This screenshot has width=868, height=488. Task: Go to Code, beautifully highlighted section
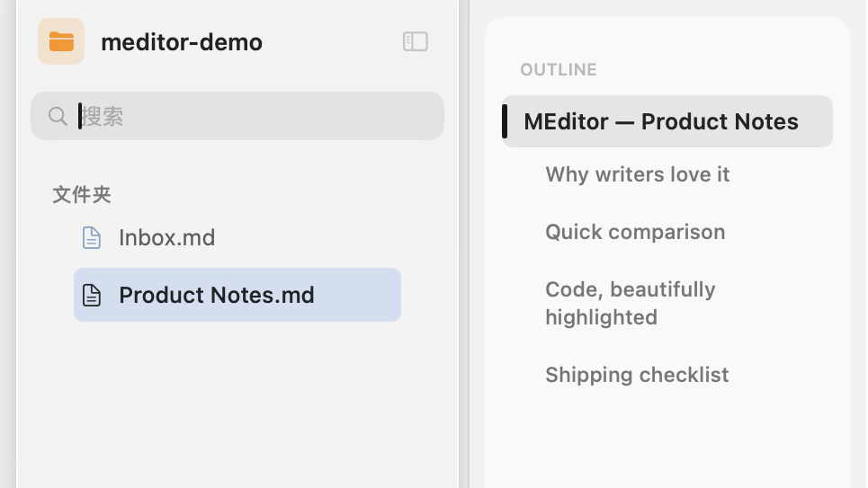[631, 303]
